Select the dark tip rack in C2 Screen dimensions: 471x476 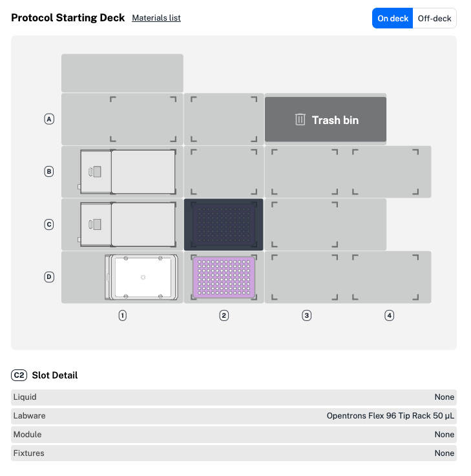coord(224,225)
